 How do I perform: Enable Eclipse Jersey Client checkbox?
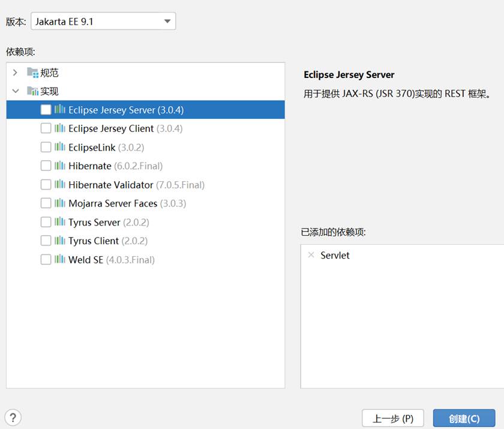click(x=46, y=128)
